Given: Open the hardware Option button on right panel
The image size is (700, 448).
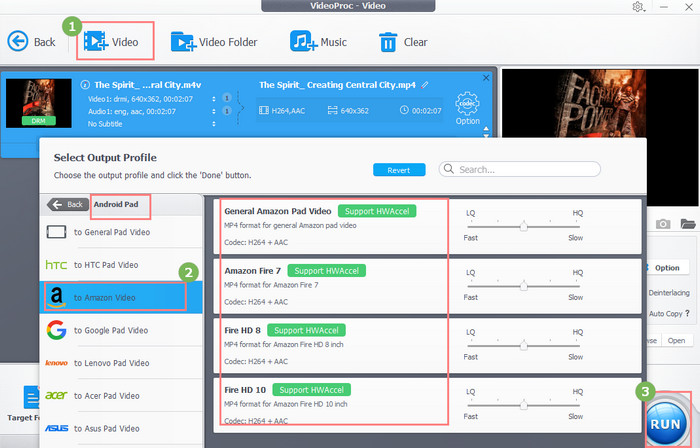Looking at the screenshot, I should 667,268.
